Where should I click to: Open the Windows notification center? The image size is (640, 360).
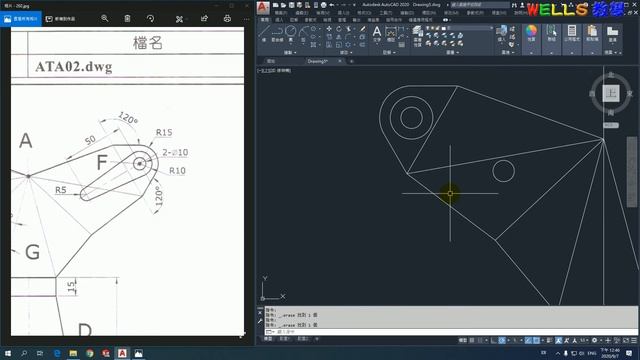(629, 353)
